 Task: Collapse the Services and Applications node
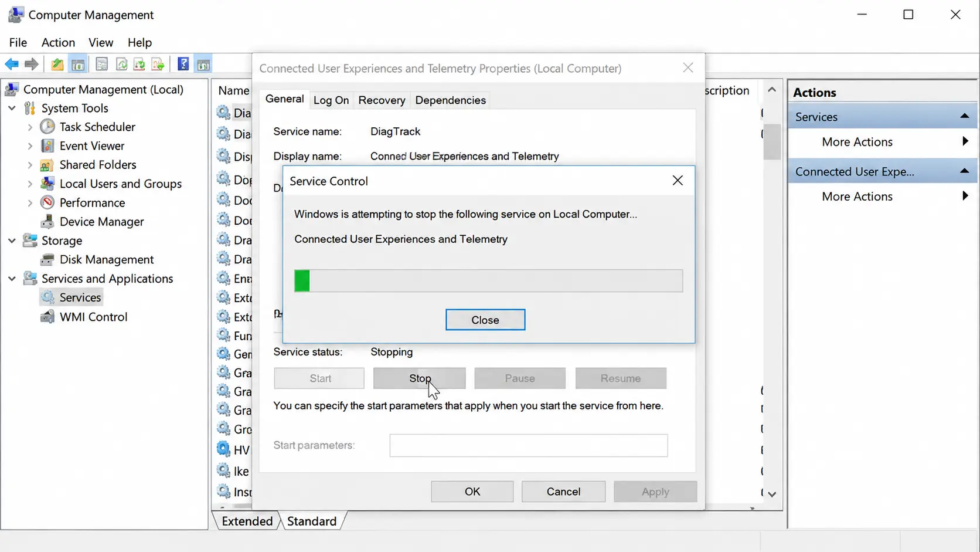[12, 279]
